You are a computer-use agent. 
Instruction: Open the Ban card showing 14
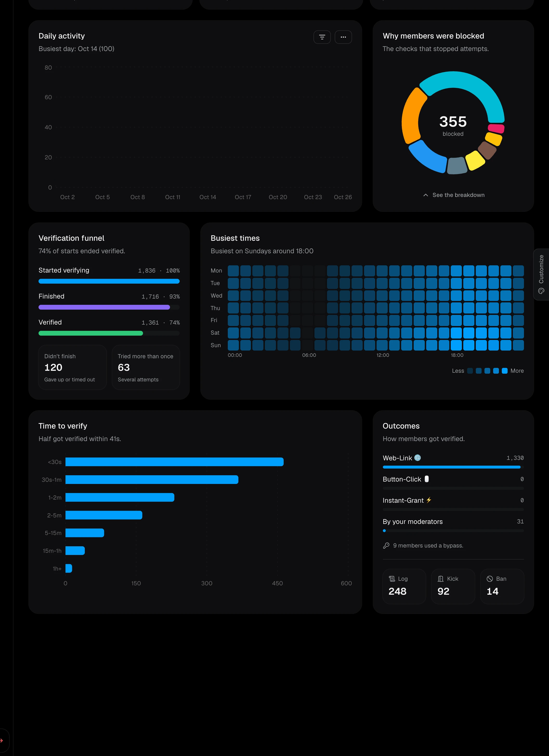point(502,586)
